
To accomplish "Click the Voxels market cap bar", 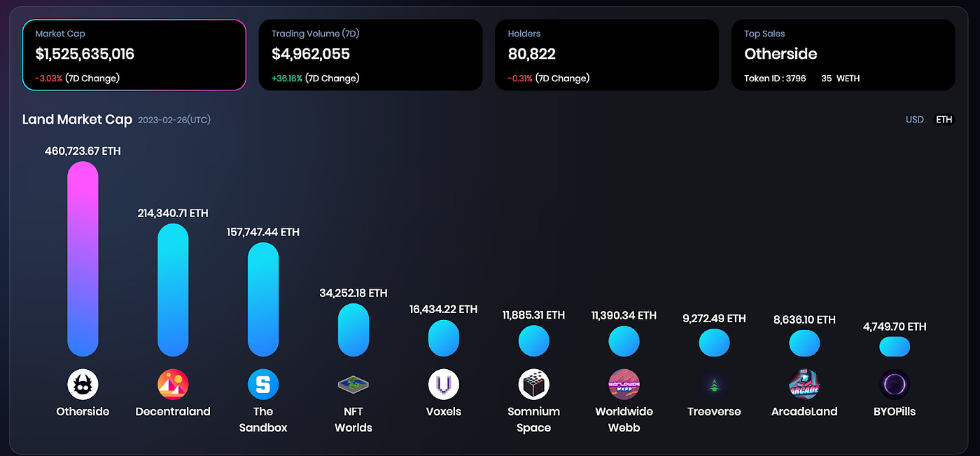I will pyautogui.click(x=444, y=338).
